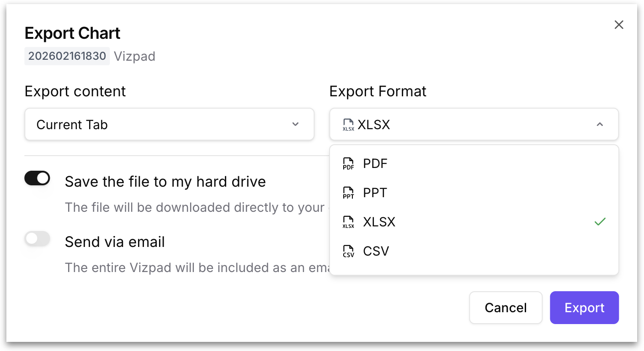Choose PPT from the format list
Image resolution: width=644 pixels, height=351 pixels.
pyautogui.click(x=375, y=193)
